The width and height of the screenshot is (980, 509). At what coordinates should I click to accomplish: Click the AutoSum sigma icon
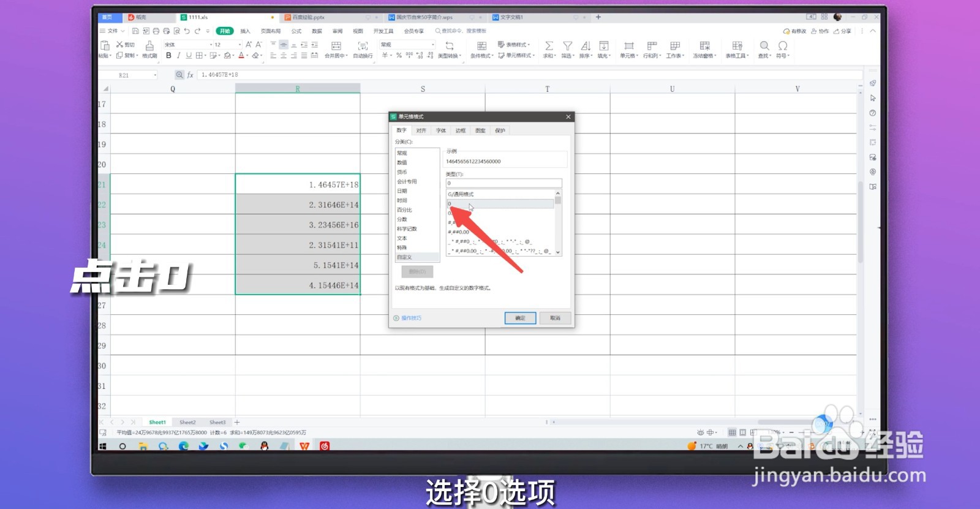pyautogui.click(x=549, y=46)
